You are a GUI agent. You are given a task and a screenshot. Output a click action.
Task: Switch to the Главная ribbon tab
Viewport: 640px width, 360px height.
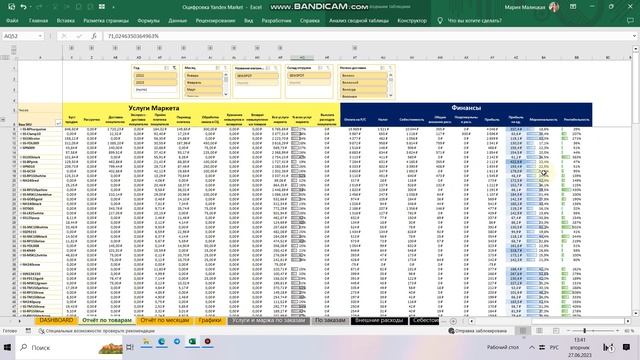click(38, 20)
